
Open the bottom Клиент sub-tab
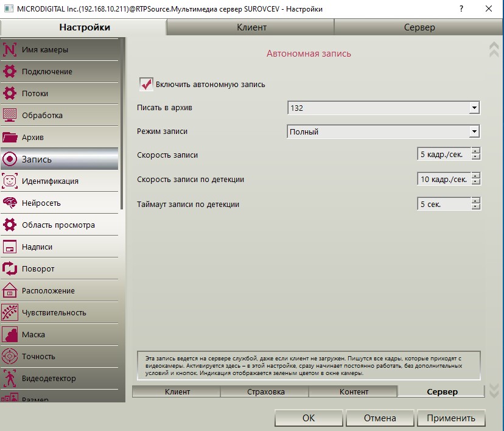[x=177, y=391]
